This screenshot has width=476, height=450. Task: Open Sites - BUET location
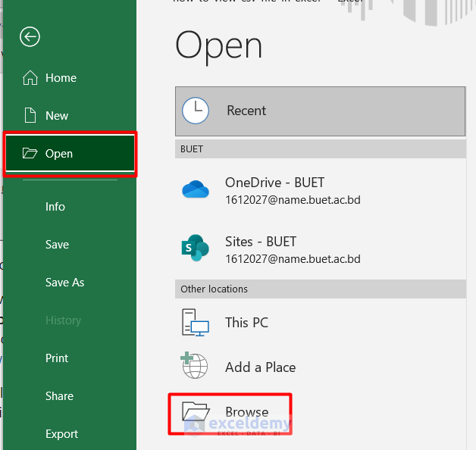(321, 249)
